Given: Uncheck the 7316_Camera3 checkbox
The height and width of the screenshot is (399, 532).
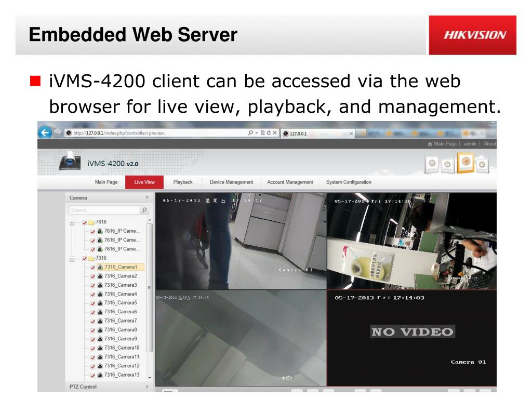Looking at the screenshot, I should tap(92, 286).
